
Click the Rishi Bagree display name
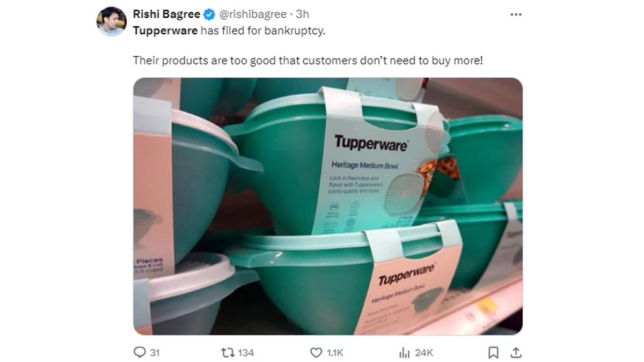point(167,14)
